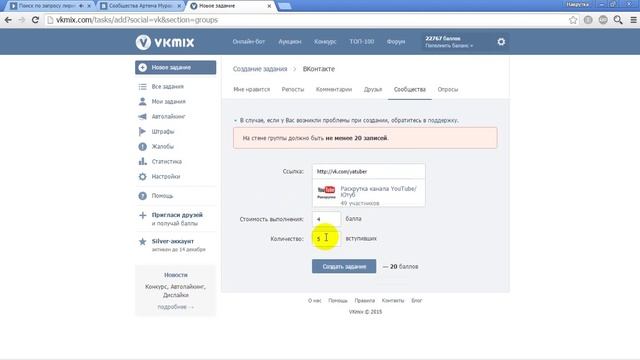The height and width of the screenshot is (360, 640).
Task: Click the Новое задание button
Action: click(x=176, y=67)
